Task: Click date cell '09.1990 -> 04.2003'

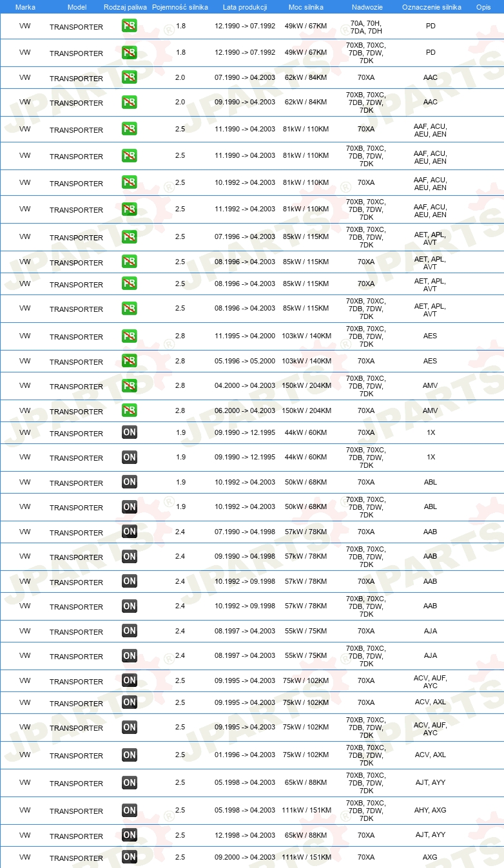Action: tap(245, 102)
